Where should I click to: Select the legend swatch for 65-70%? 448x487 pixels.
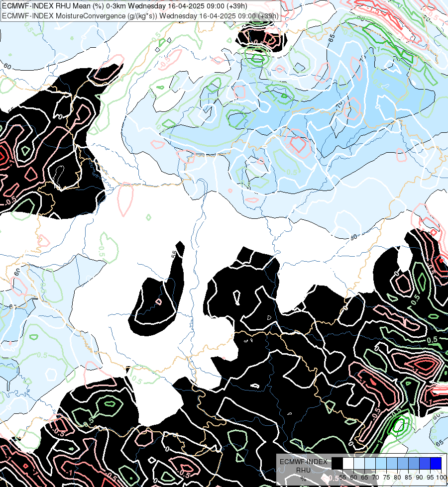(x=370, y=463)
